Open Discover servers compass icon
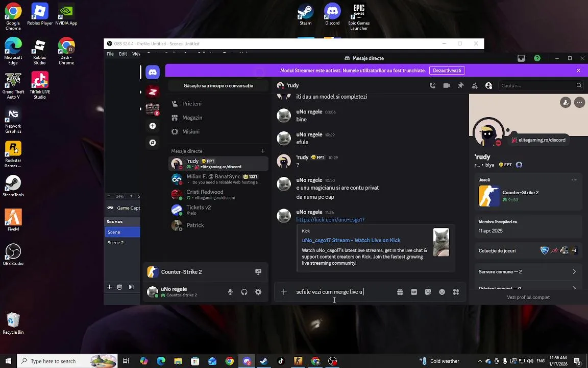Viewport: 588px width, 368px height. click(x=152, y=143)
